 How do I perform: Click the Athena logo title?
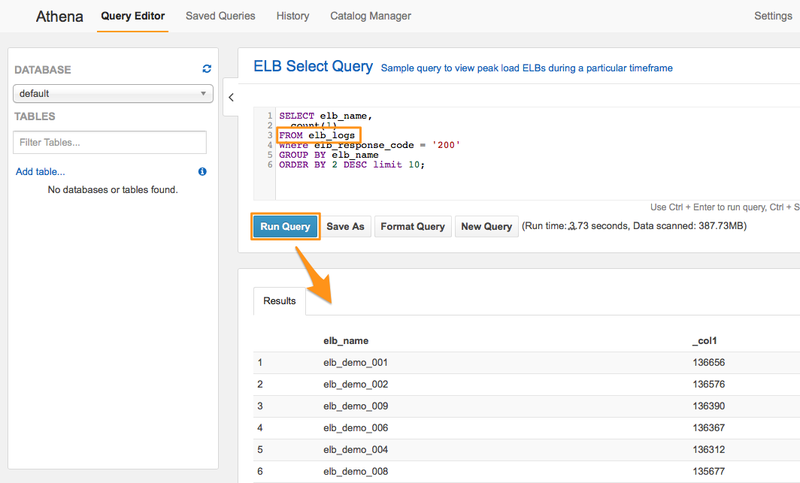[x=60, y=17]
